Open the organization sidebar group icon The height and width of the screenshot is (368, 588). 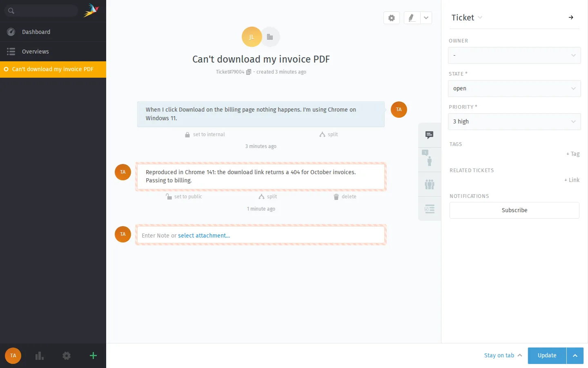tap(430, 184)
